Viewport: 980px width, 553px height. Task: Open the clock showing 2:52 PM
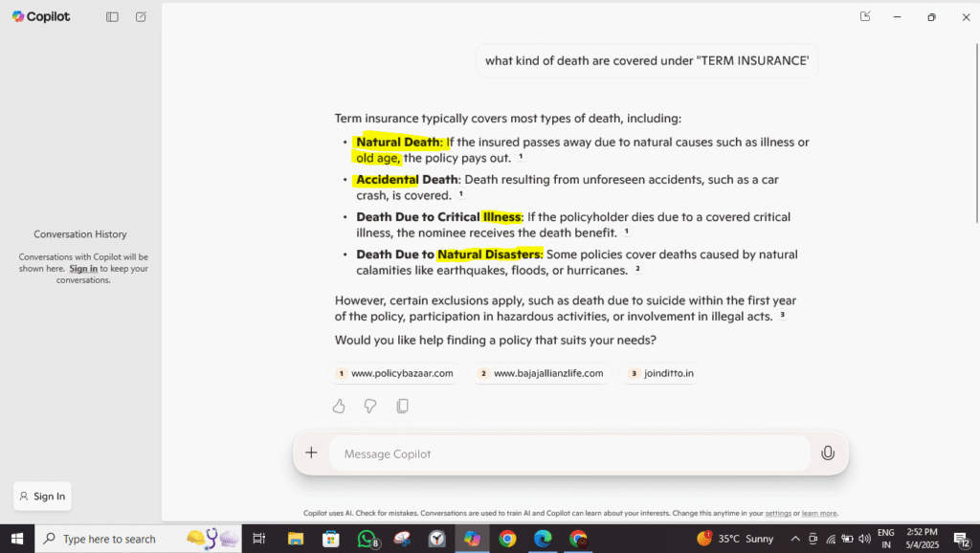tap(923, 539)
